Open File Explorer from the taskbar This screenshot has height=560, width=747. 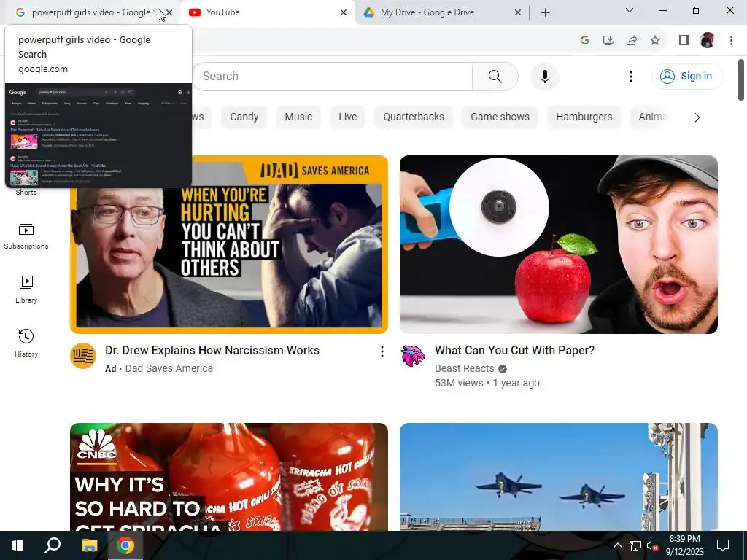[89, 545]
